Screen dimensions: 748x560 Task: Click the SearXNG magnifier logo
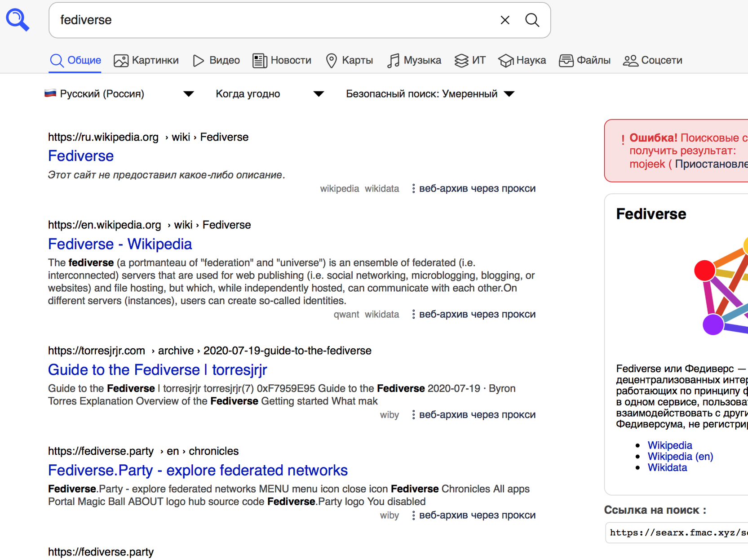point(18,20)
